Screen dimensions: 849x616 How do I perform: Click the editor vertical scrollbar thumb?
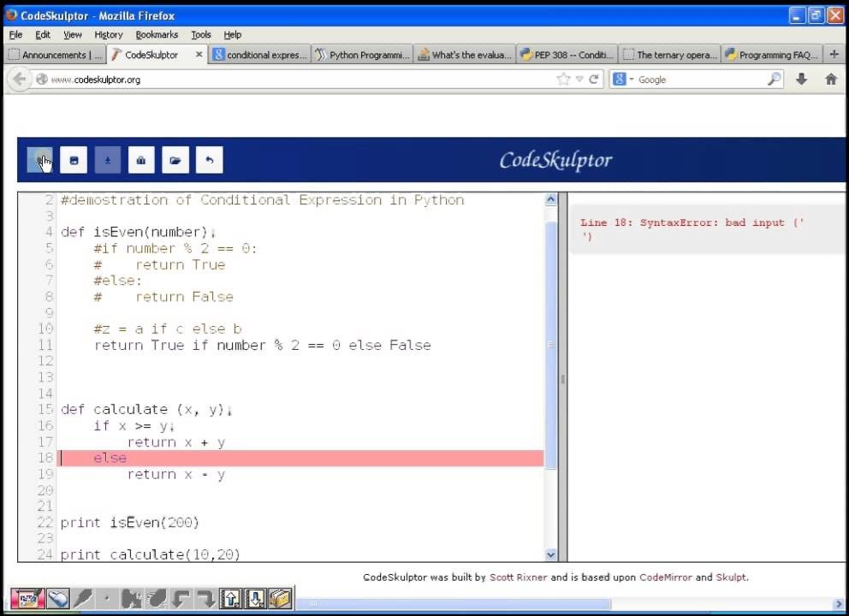[550, 345]
